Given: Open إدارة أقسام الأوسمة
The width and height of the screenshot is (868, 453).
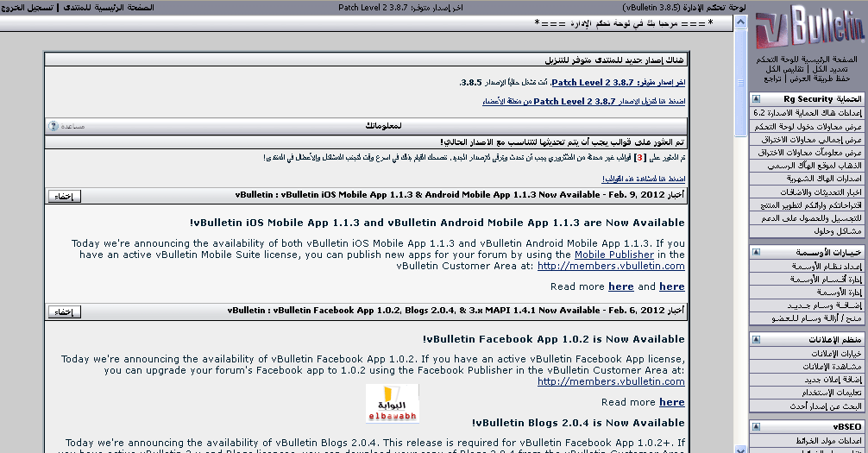Looking at the screenshot, I should pyautogui.click(x=807, y=280).
